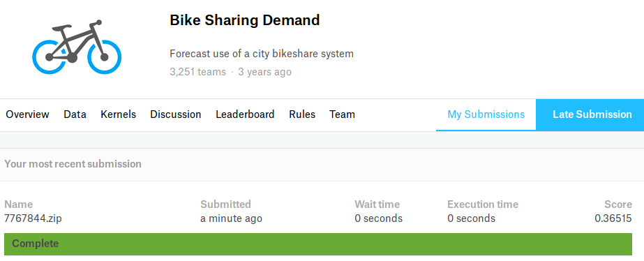Click the 3,251 teams text
Image resolution: width=644 pixels, height=261 pixels.
(197, 72)
